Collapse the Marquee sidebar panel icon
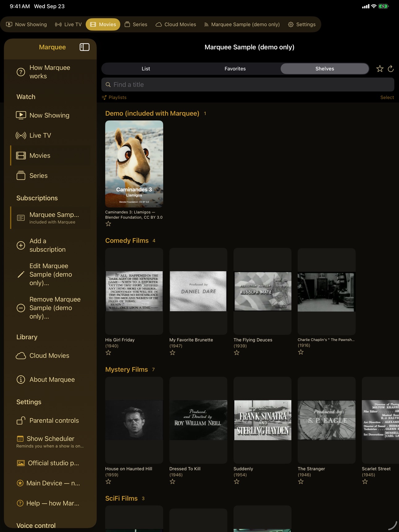The width and height of the screenshot is (399, 532). click(x=84, y=47)
